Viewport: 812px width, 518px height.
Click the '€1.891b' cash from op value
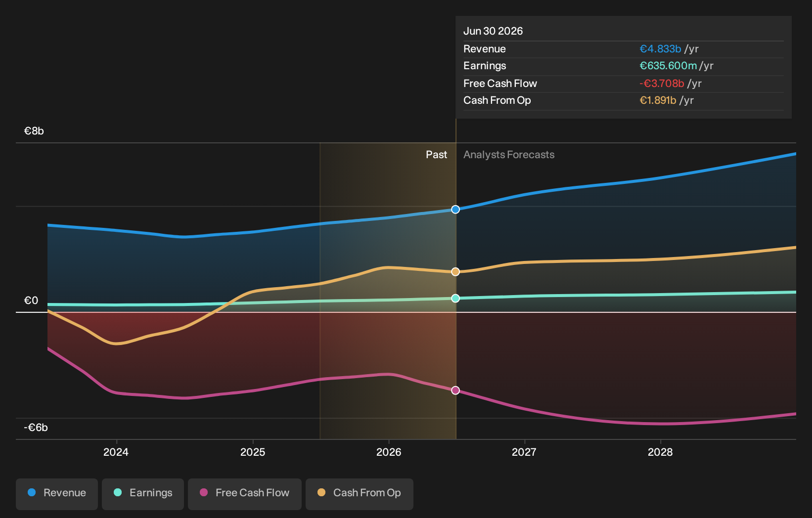click(658, 100)
